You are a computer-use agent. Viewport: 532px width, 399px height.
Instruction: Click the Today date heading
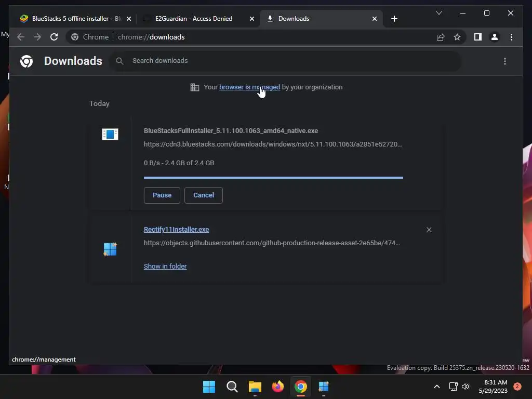[x=99, y=103]
